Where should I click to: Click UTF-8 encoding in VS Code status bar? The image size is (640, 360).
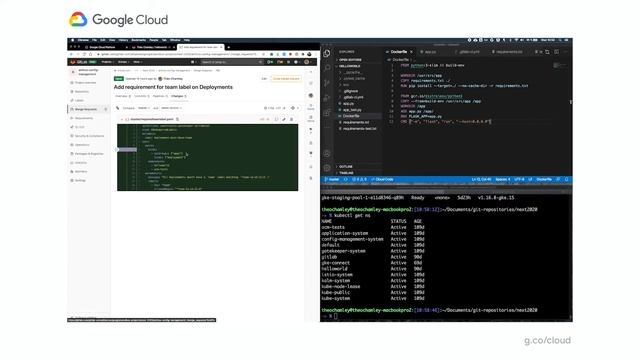pos(519,179)
